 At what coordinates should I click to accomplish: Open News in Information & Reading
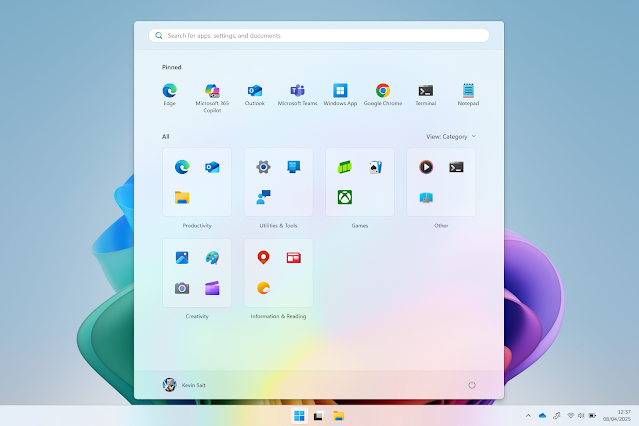[x=293, y=258]
